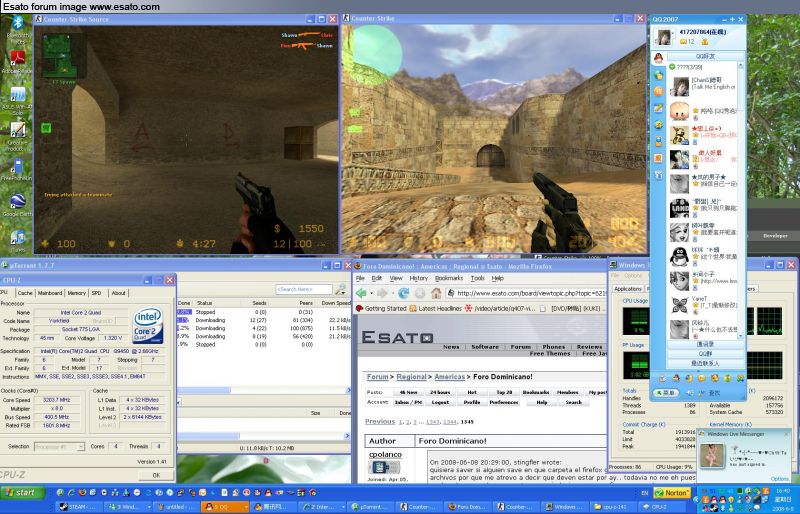
Task: Open Tools menu in Firefox
Action: [478, 278]
